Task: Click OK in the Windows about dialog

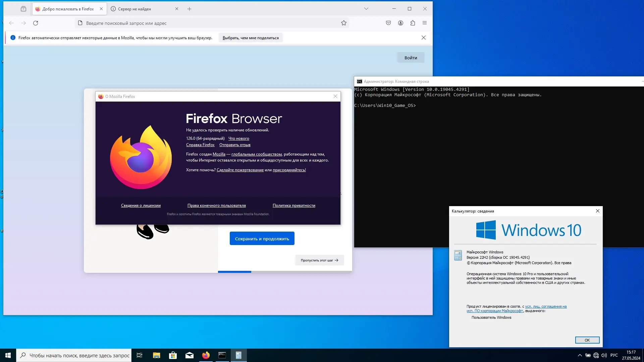Action: pyautogui.click(x=587, y=340)
